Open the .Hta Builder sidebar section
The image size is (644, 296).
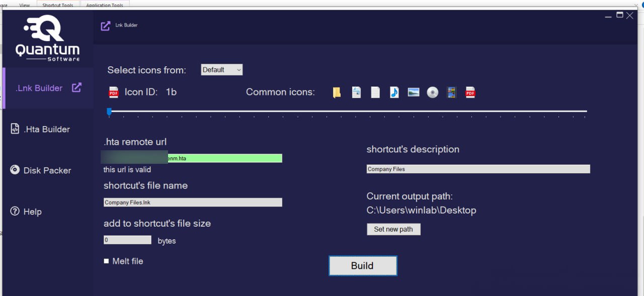pyautogui.click(x=48, y=129)
